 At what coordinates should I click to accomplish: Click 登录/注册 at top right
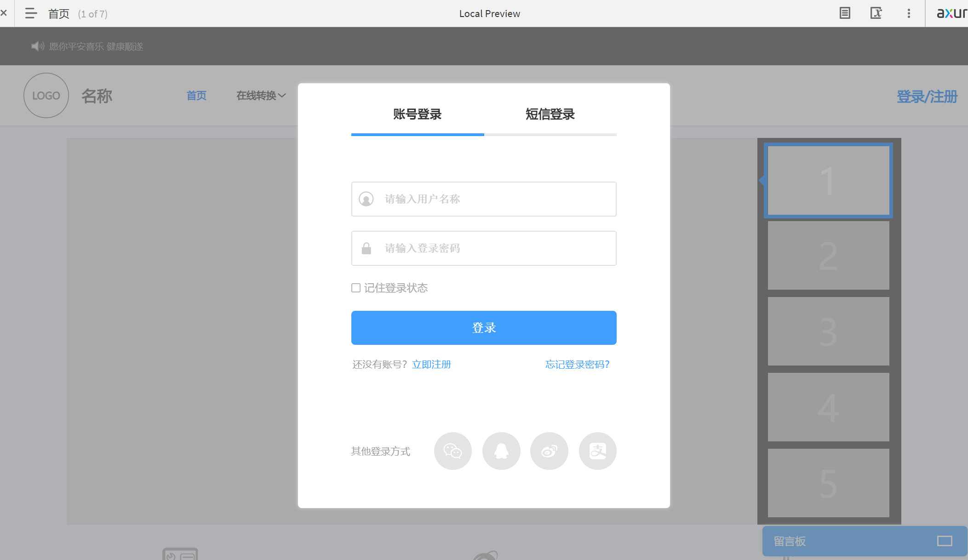927,97
